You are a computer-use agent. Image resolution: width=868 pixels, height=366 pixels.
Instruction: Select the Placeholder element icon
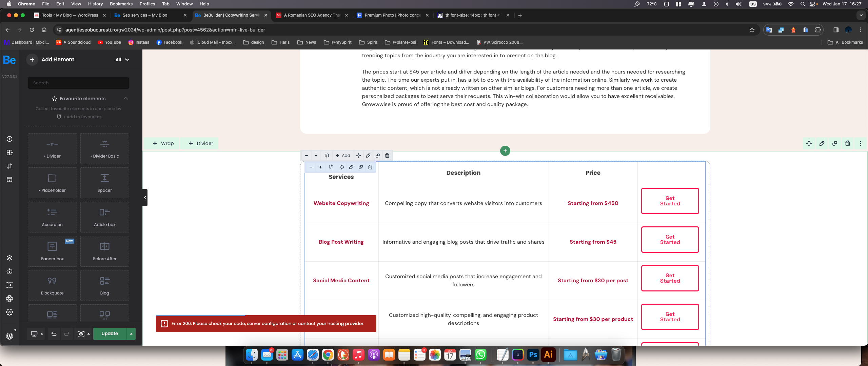coord(52,178)
